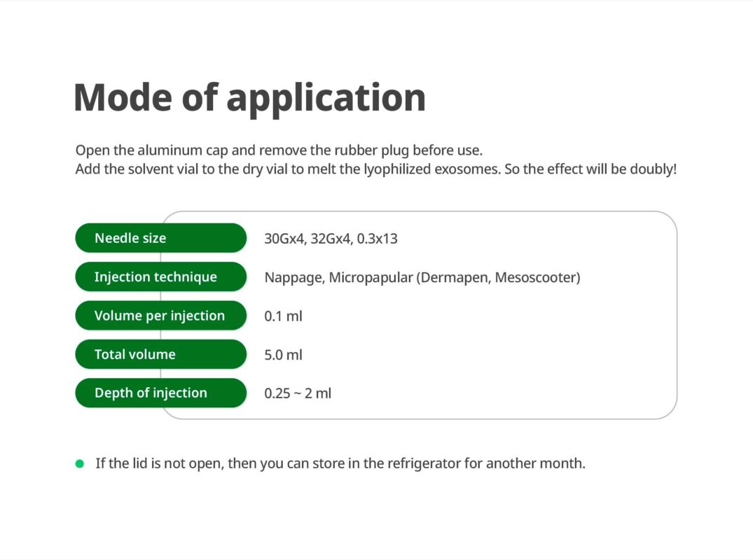Click the word "Mesoscooter"
The image size is (753, 560).
pos(536,278)
